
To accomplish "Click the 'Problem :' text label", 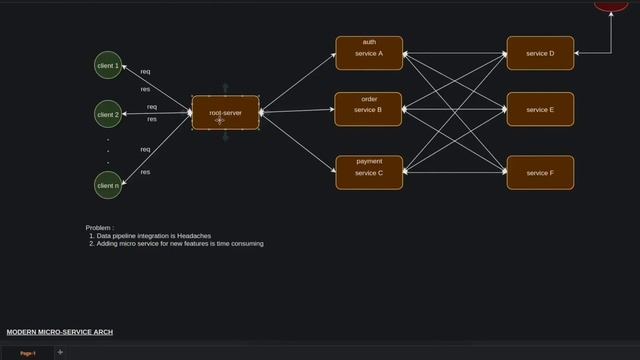I will [x=100, y=228].
